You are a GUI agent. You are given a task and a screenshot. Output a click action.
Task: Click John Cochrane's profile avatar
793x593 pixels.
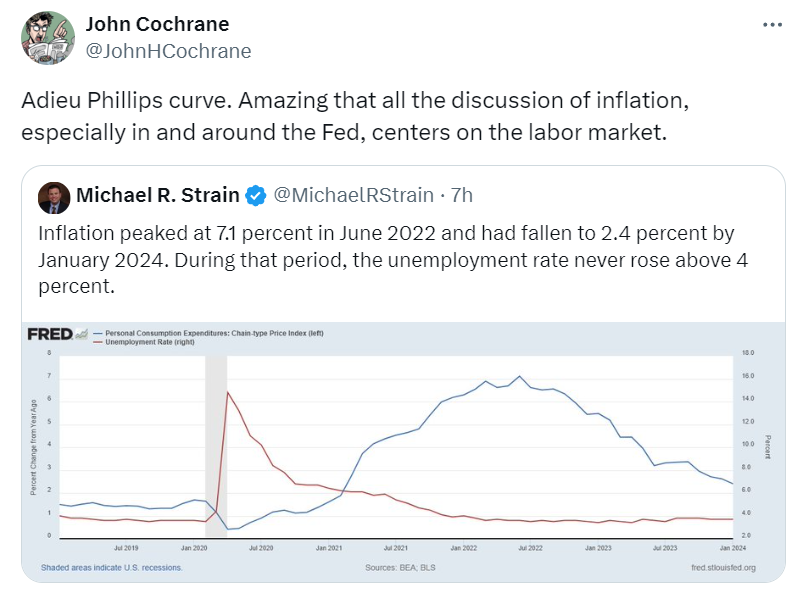pos(47,37)
